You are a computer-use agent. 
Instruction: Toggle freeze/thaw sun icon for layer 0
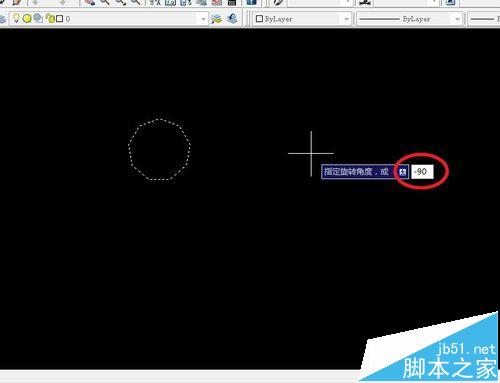(27, 19)
